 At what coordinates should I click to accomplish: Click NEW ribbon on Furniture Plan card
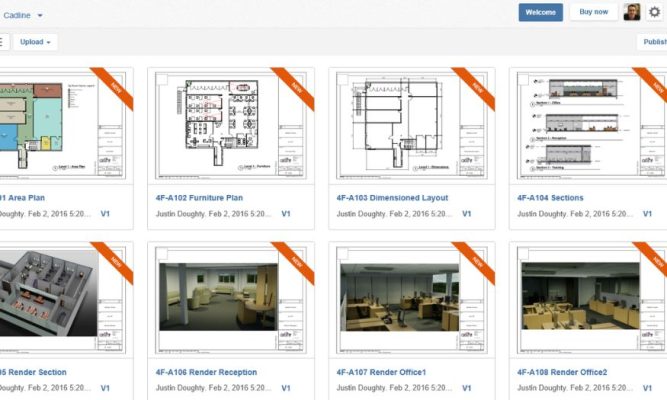[x=297, y=85]
